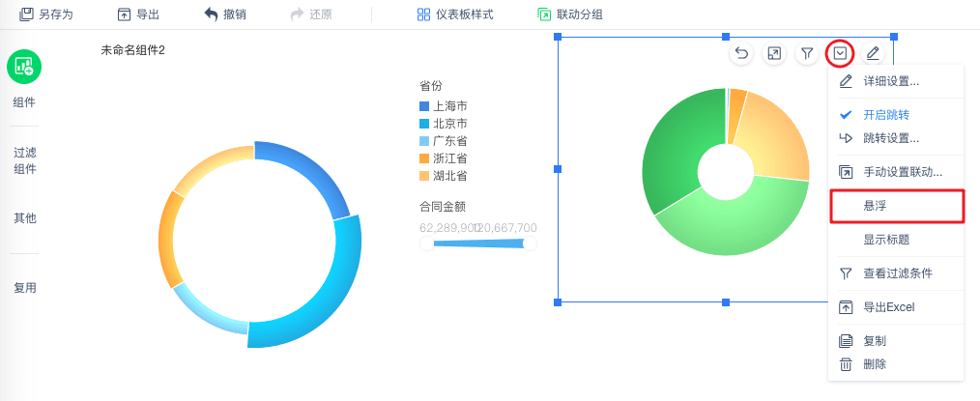Select 删除 to delete the component
Screen dimensions: 980x401
895,364
